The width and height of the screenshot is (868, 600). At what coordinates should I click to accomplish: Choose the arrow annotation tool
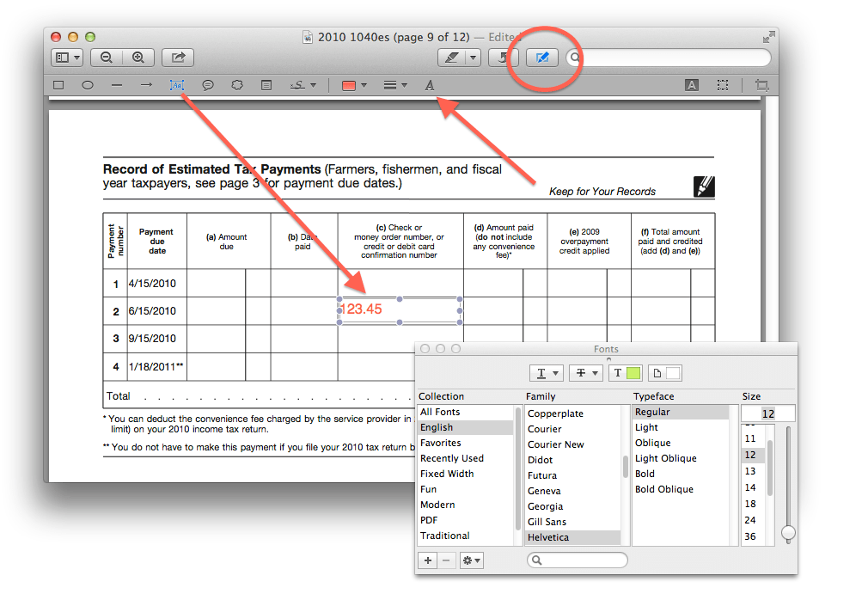tap(147, 85)
